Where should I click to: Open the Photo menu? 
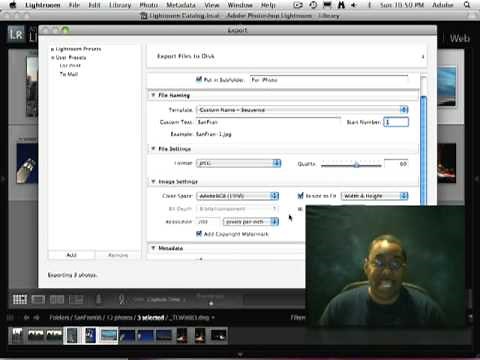point(149,5)
